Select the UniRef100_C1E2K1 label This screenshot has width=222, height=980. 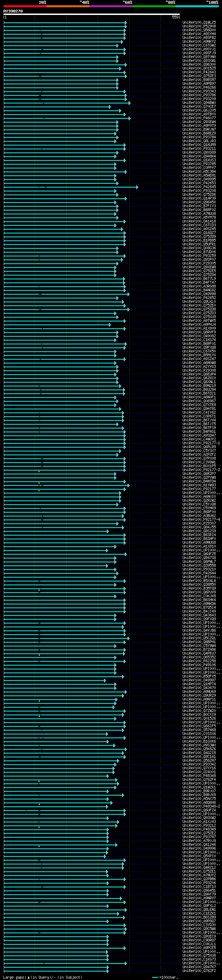(x=199, y=913)
